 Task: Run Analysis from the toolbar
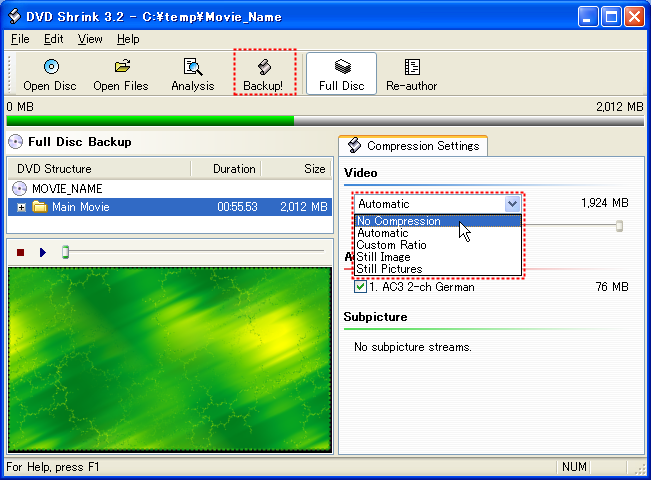[192, 68]
